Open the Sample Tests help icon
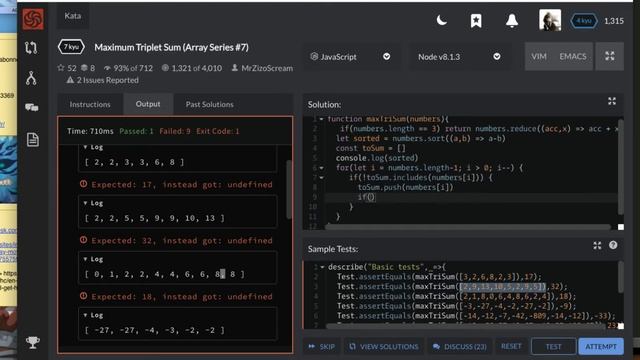The height and width of the screenshot is (360, 640). (613, 245)
